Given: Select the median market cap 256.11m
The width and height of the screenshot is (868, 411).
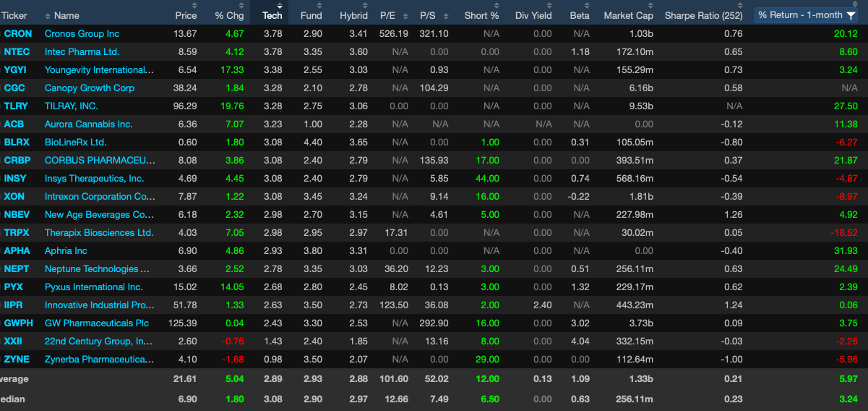Looking at the screenshot, I should [x=635, y=399].
